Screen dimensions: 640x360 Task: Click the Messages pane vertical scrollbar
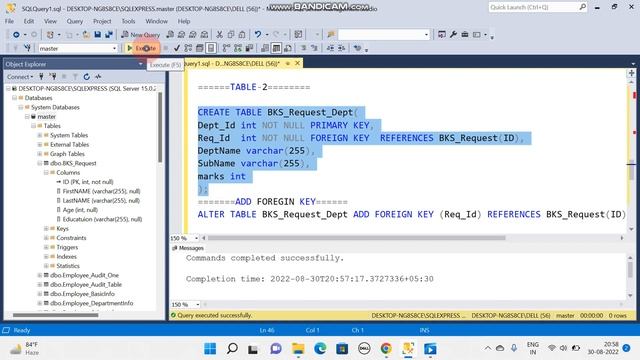pos(630,270)
